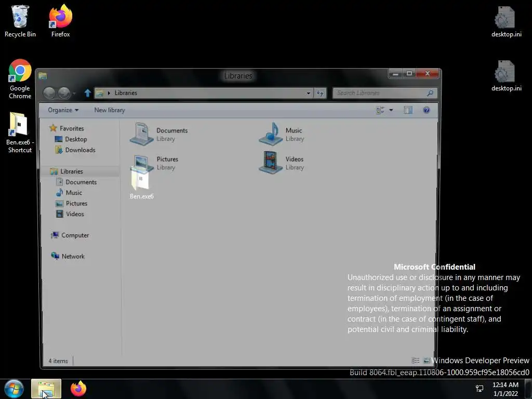Viewport: 532px width, 399px height.
Task: Launch Firefox from the desktop icon
Action: 60,21
